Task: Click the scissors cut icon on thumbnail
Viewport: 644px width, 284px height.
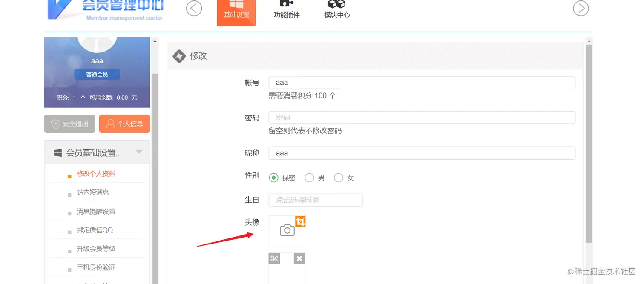Action: coord(274,258)
